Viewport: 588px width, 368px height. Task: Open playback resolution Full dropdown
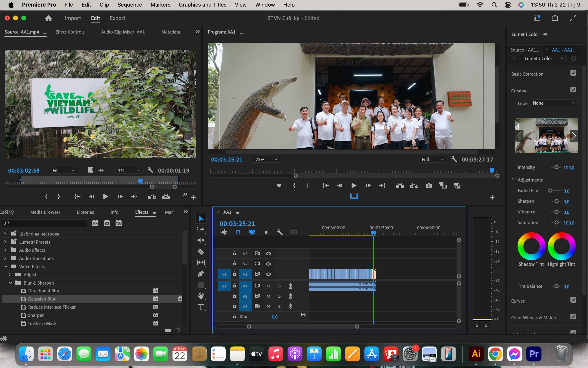432,159
